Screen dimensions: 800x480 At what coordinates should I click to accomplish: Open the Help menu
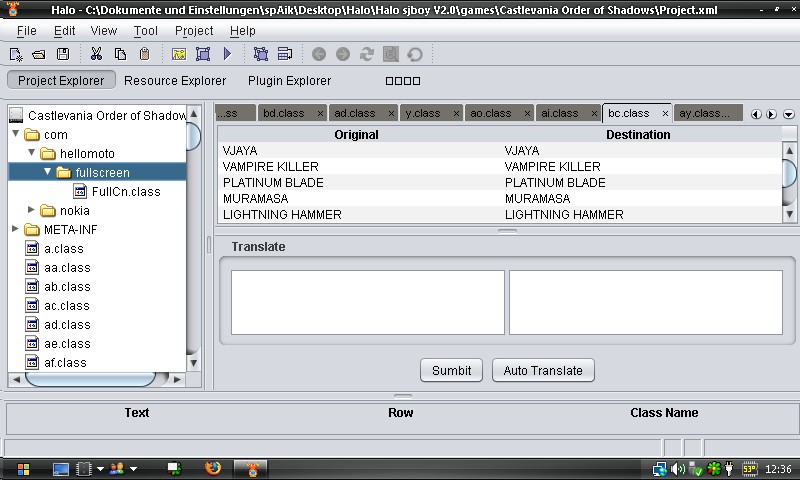click(242, 31)
